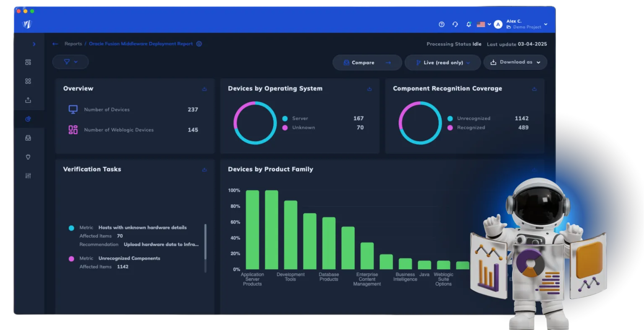
Task: Click the 'Processing Status Idle' text
Action: pyautogui.click(x=454, y=44)
